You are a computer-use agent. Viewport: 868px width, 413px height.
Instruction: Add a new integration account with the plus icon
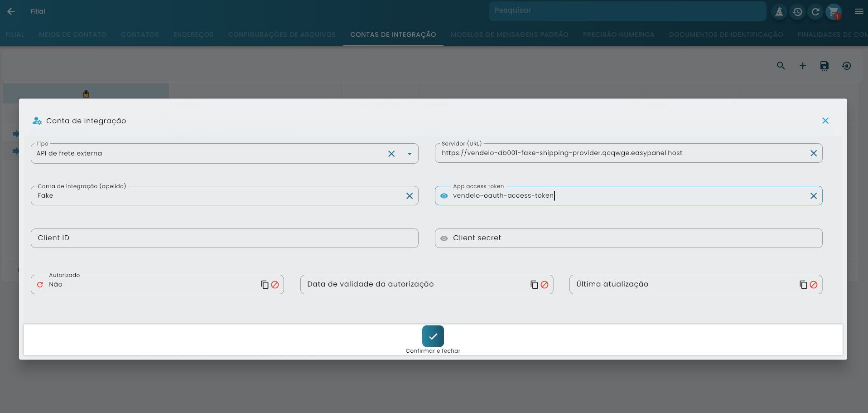(x=802, y=66)
